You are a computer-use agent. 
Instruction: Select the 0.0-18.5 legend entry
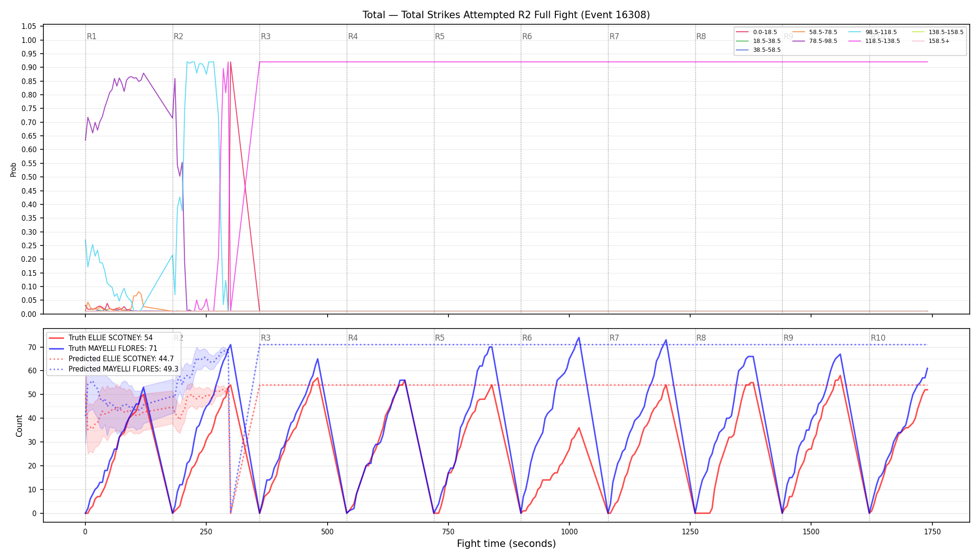[756, 32]
